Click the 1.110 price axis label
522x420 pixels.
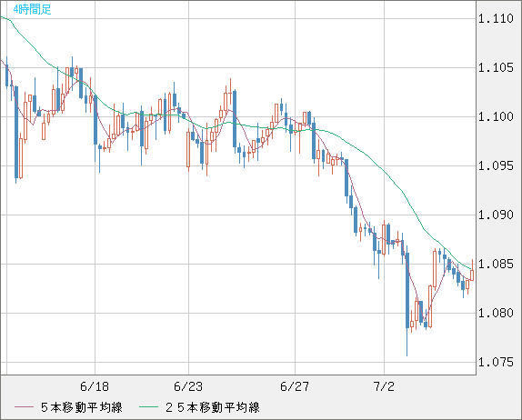pos(496,19)
